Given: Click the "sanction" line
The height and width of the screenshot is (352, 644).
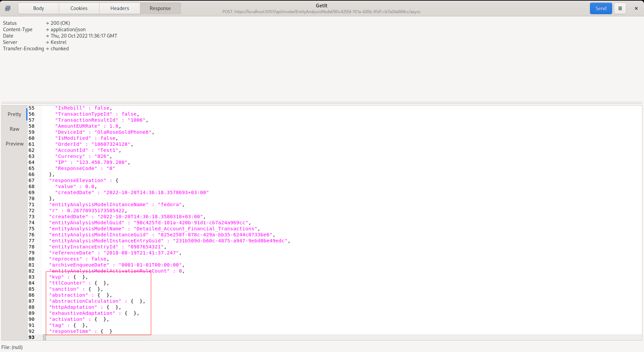Looking at the screenshot, I should point(76,289).
